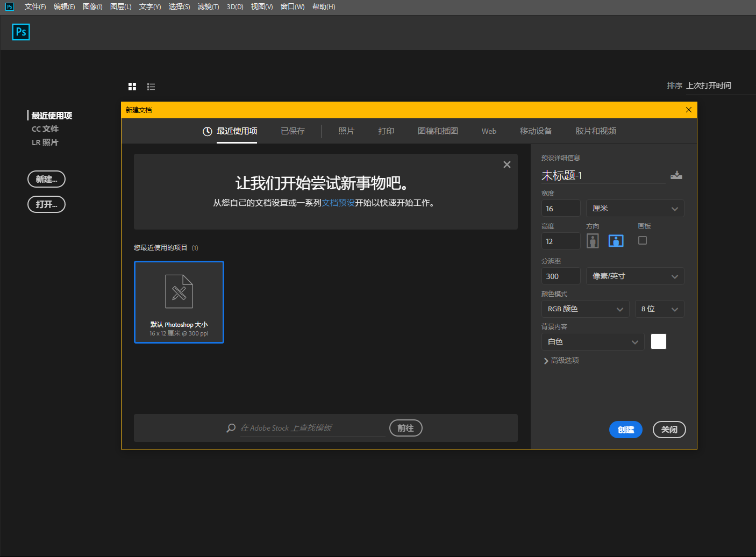This screenshot has height=557, width=756.
Task: Open the 滤镜(T) menu
Action: coord(208,7)
